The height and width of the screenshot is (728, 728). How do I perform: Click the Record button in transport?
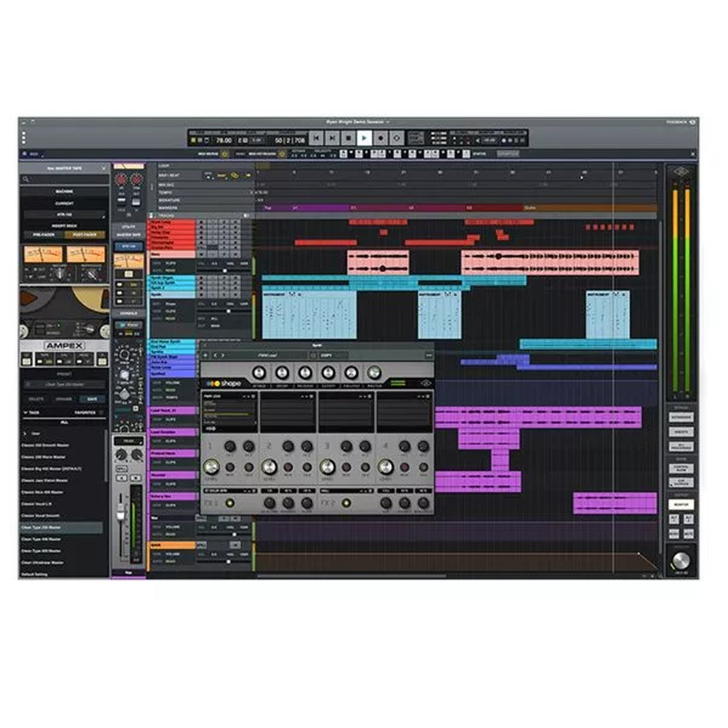381,138
